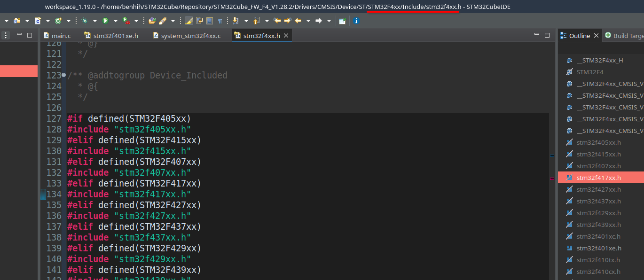Click the New C++ class icon
Viewport: 644px width, 280px height.
point(58,21)
